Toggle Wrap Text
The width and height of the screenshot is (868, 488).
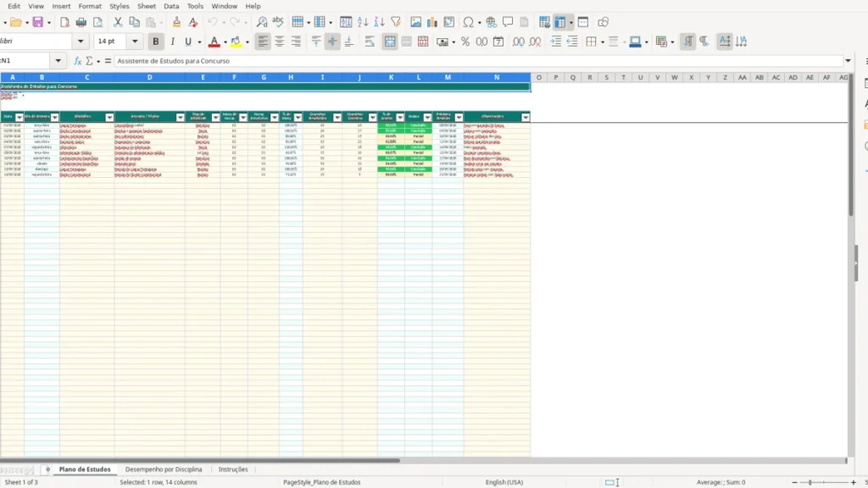click(x=370, y=42)
